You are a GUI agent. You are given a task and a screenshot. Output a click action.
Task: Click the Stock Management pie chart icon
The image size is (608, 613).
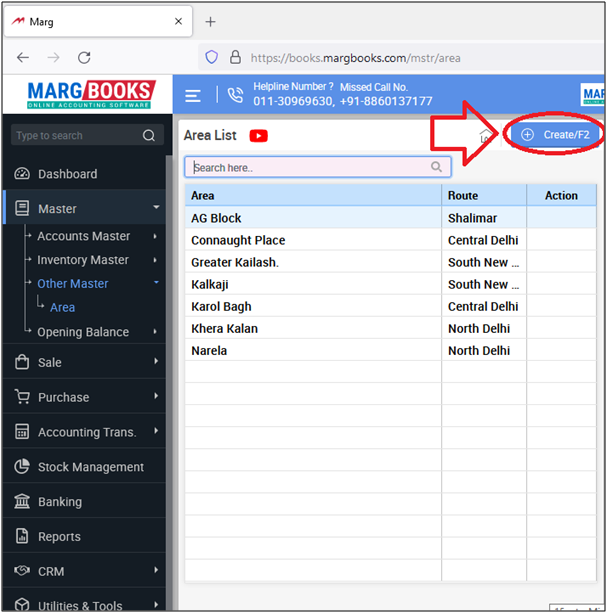coord(22,466)
